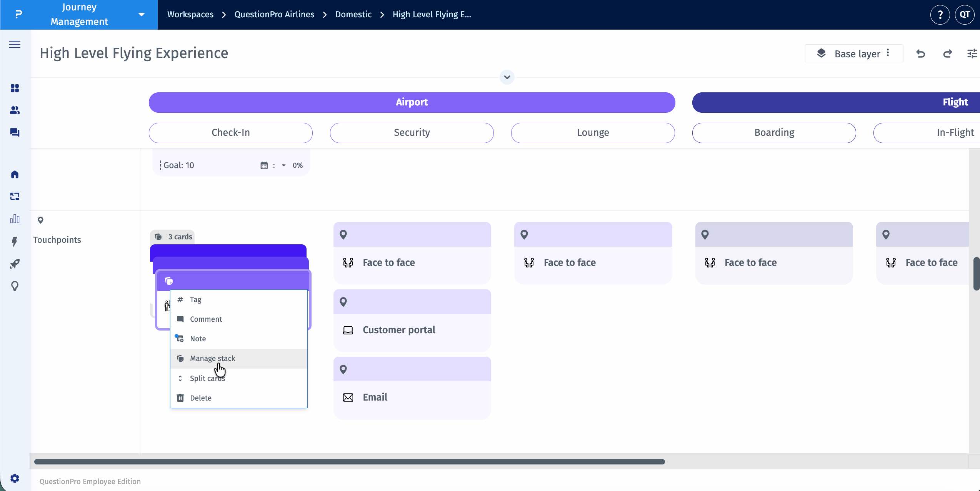Click the 3 cards stack badge

(x=173, y=237)
